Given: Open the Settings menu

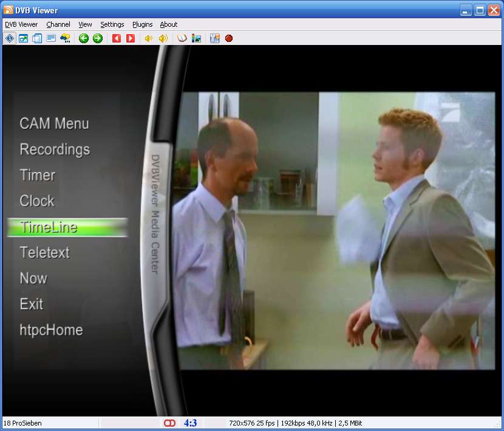Looking at the screenshot, I should tap(112, 24).
